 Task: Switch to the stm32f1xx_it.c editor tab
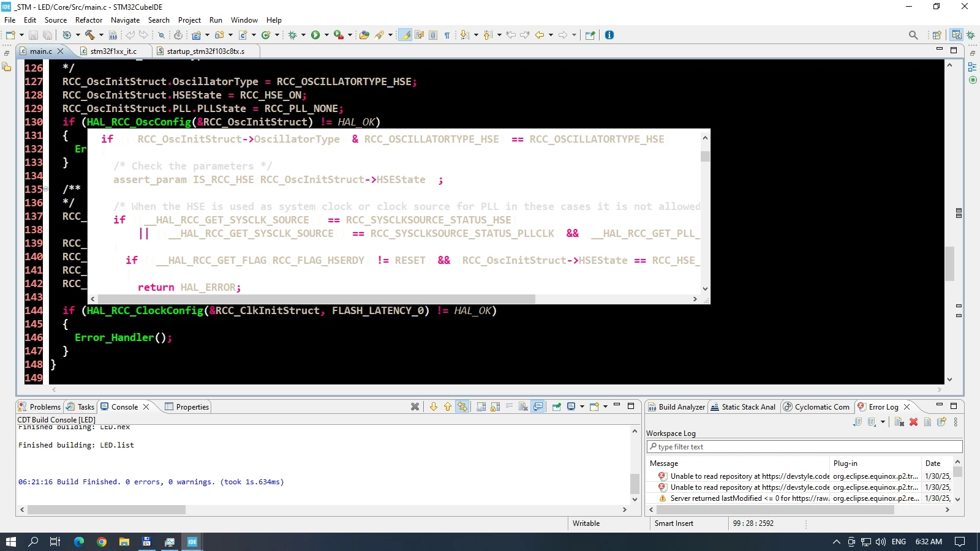113,51
